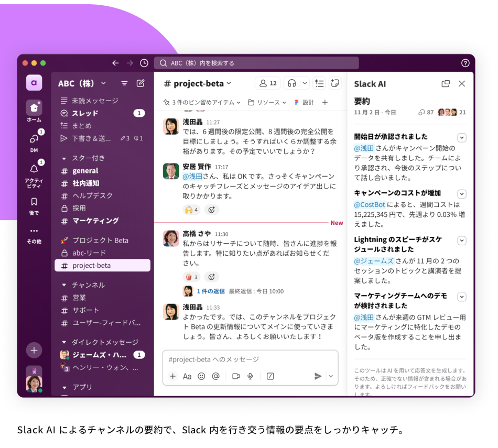Click the video clip icon in message composer

235,376
